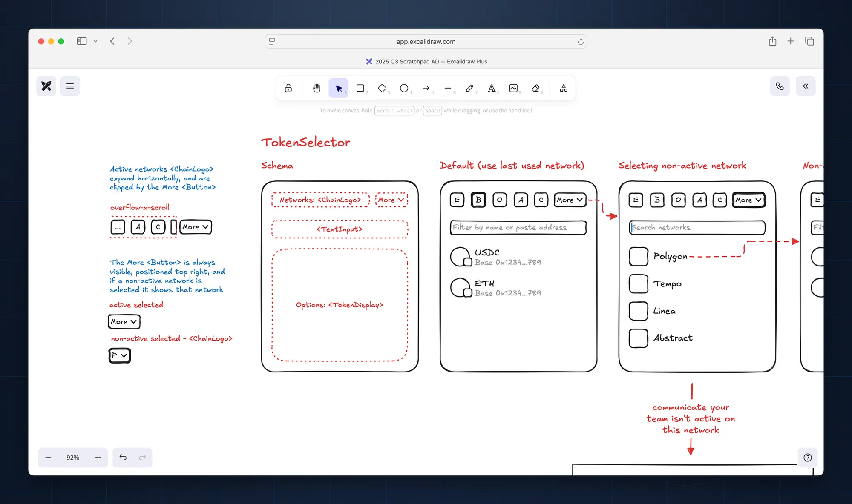Click the zoom in plus button
This screenshot has width=852, height=504.
[x=98, y=458]
